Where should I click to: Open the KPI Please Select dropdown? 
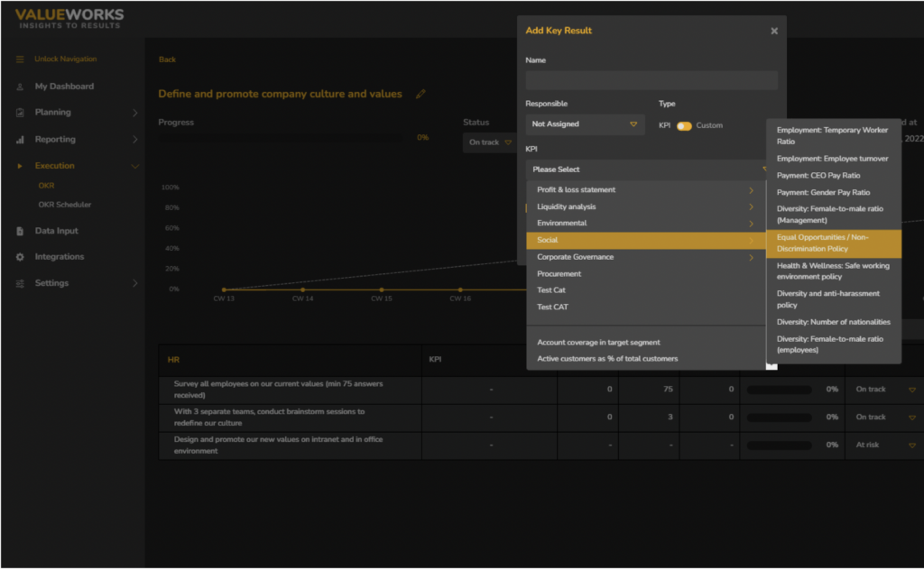(x=646, y=170)
